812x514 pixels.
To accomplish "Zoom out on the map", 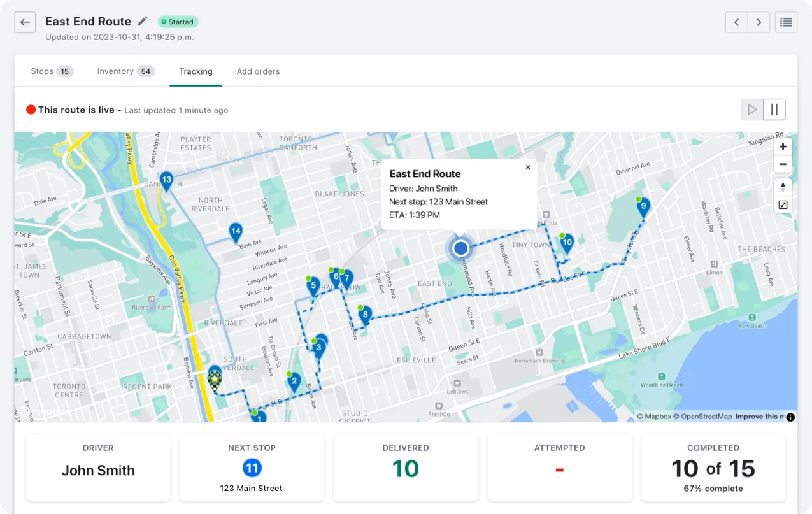I will (x=783, y=164).
